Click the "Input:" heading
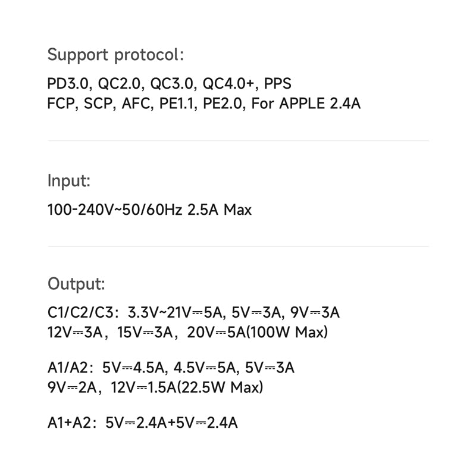 [69, 181]
